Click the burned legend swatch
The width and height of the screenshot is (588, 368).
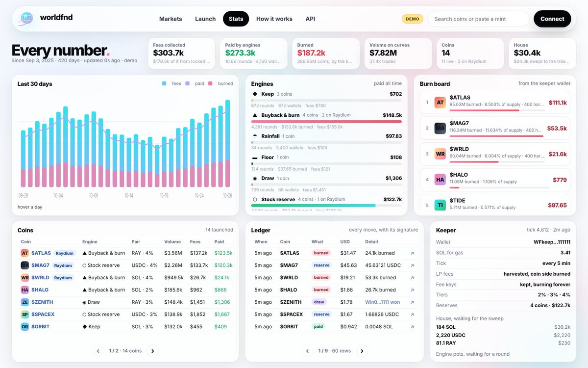click(x=211, y=83)
